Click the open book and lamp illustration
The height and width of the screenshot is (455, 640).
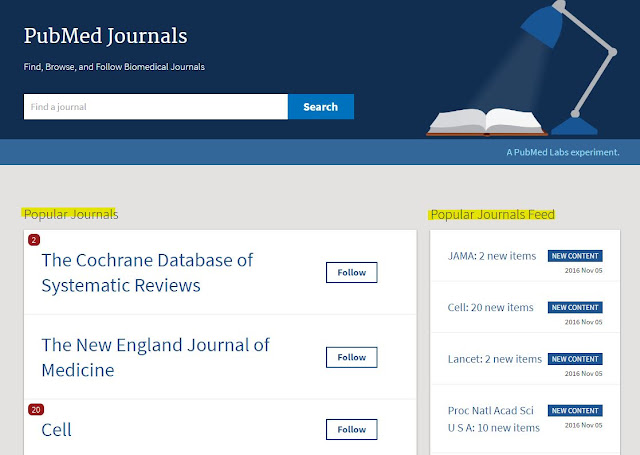(x=522, y=69)
